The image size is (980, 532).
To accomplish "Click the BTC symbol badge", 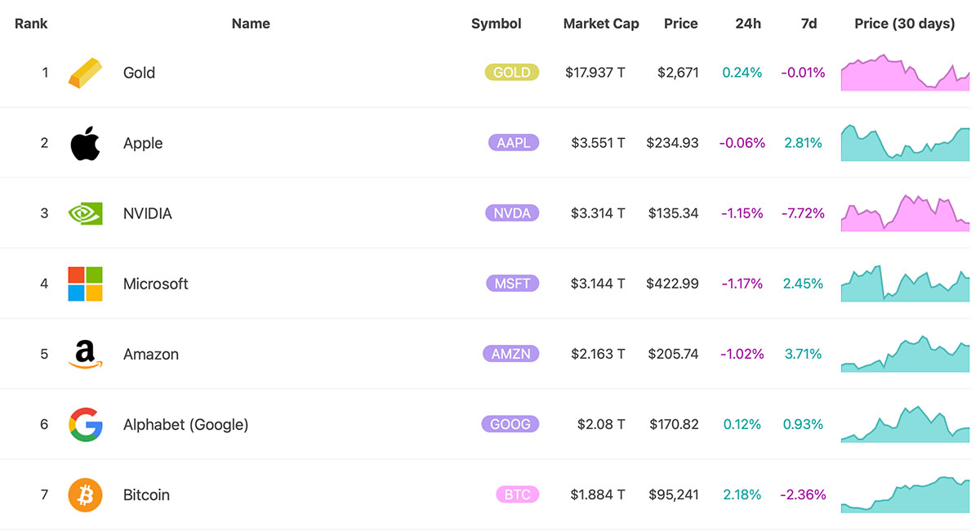I will [x=518, y=494].
